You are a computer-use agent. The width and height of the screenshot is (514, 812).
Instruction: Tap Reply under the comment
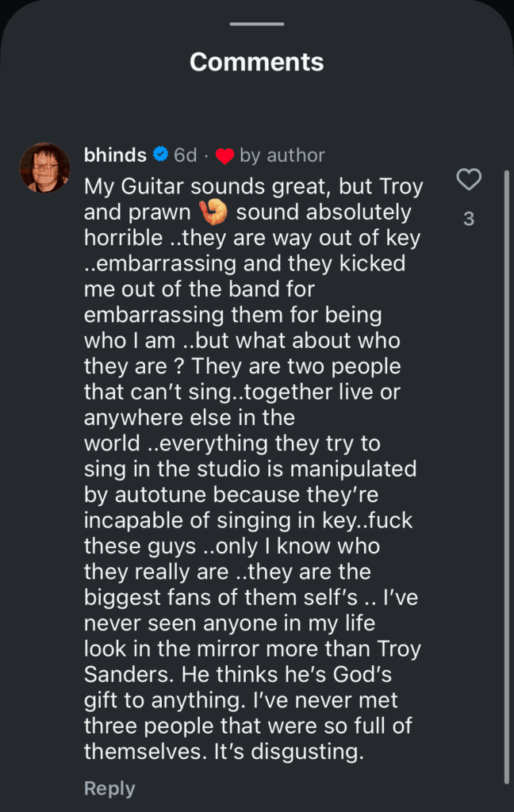pos(109,788)
